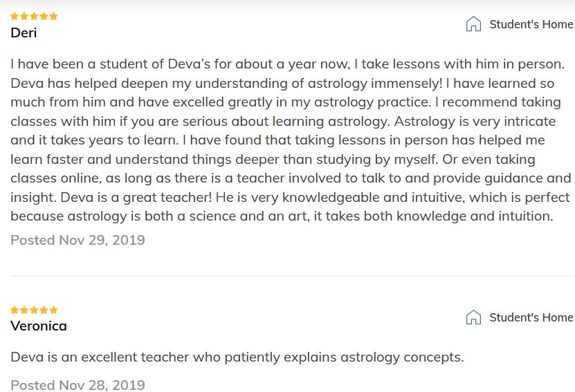
Task: Click the reviewer name Veronica
Action: tap(39, 326)
